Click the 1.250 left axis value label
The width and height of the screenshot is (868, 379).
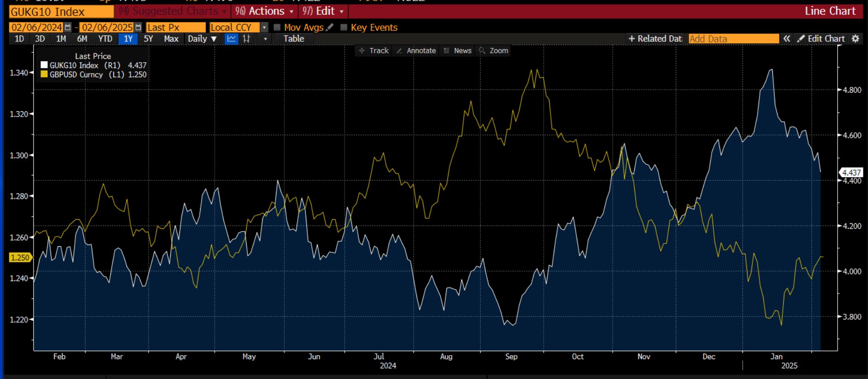coord(20,258)
